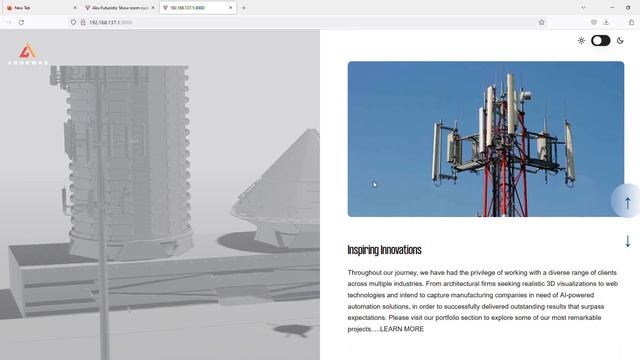Image resolution: width=640 pixels, height=360 pixels.
Task: Click the sun light-mode icon
Action: click(x=581, y=40)
